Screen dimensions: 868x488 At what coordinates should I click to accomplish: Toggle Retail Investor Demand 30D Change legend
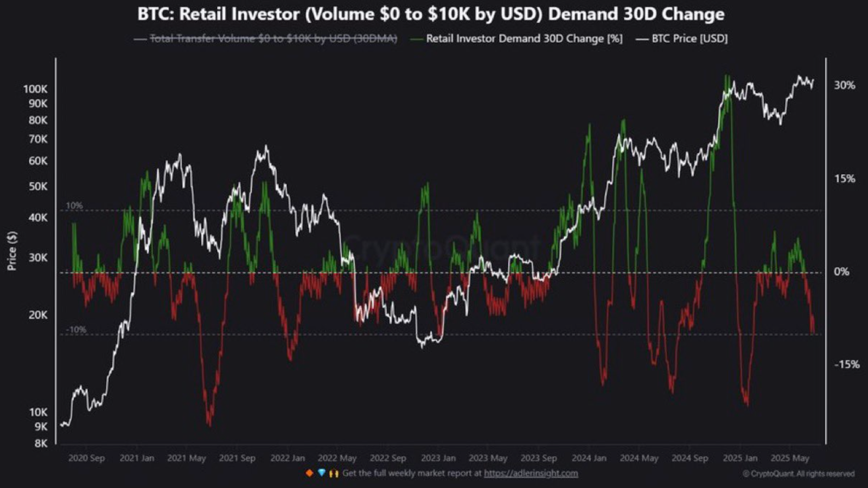(517, 38)
